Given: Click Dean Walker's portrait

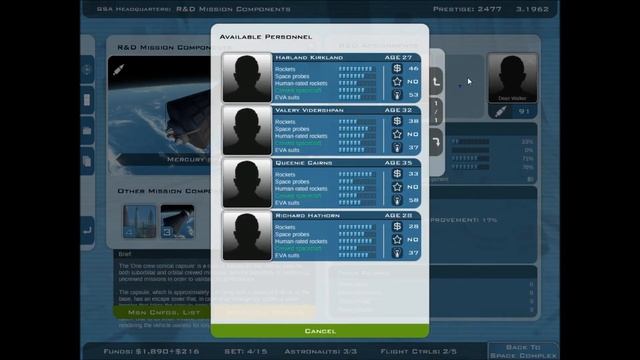Looking at the screenshot, I should point(513,78).
